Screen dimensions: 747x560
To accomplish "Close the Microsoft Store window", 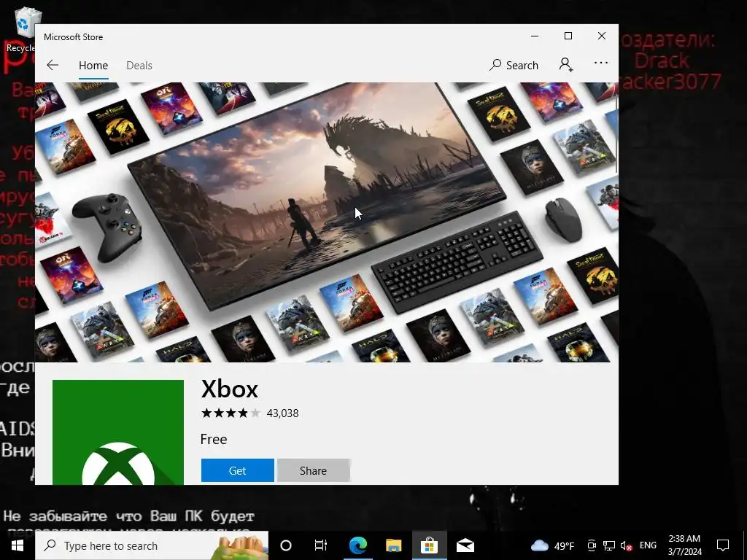I will tap(602, 36).
